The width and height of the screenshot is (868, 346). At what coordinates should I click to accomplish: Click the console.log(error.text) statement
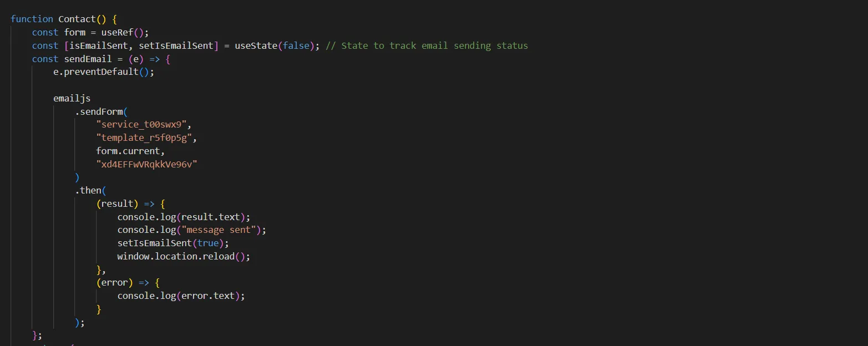coord(181,296)
